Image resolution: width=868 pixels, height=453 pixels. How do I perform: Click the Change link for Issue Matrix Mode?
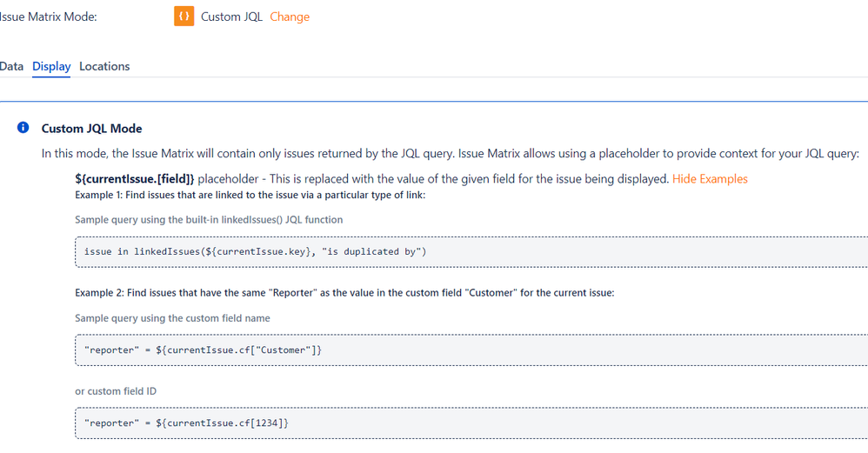pos(290,17)
